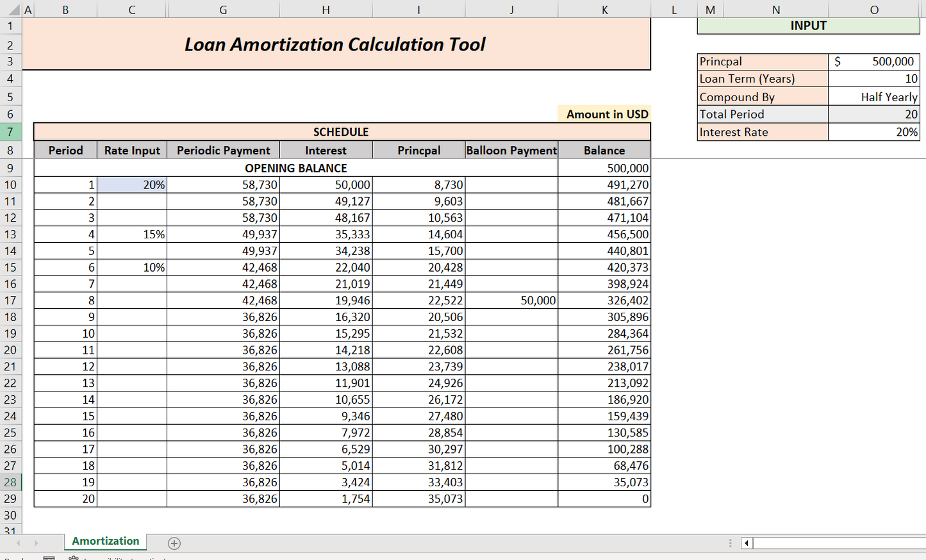Click the sheet tab bar resize handle

point(730,543)
